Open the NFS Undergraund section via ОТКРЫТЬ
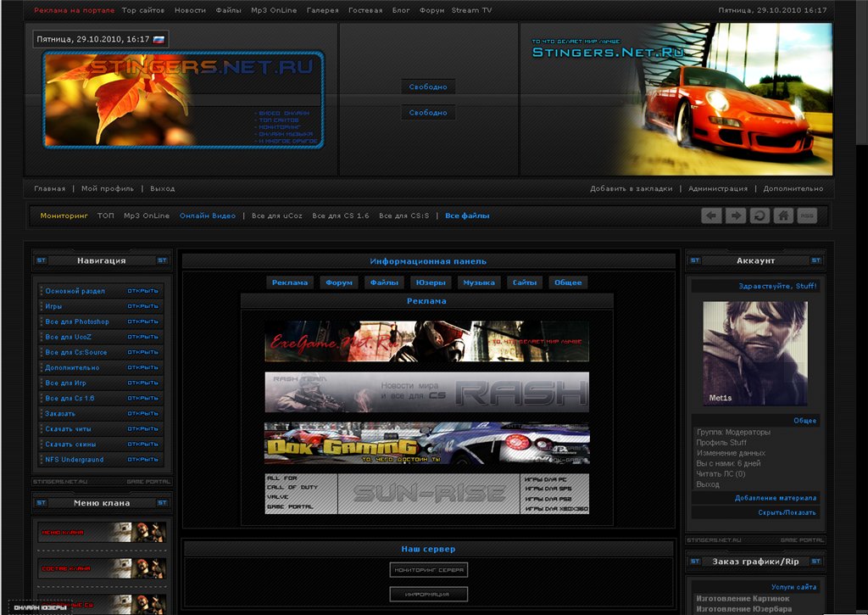 (x=142, y=460)
